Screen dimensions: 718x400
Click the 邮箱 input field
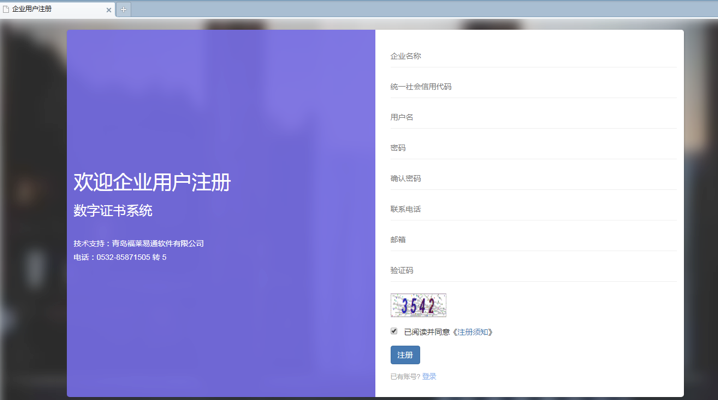click(x=532, y=240)
